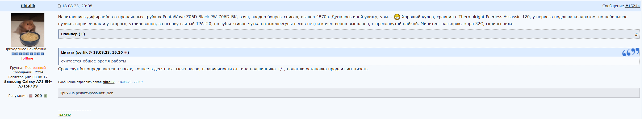Image resolution: width=644 pixels, height=119 pixels.
Task: Click the reputation value 200
Action: (x=38, y=96)
